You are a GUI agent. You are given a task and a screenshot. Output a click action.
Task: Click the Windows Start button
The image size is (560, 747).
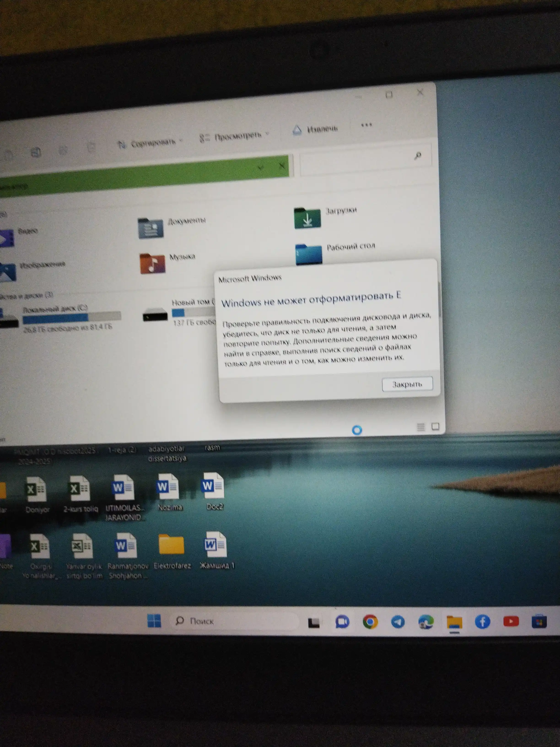click(154, 621)
